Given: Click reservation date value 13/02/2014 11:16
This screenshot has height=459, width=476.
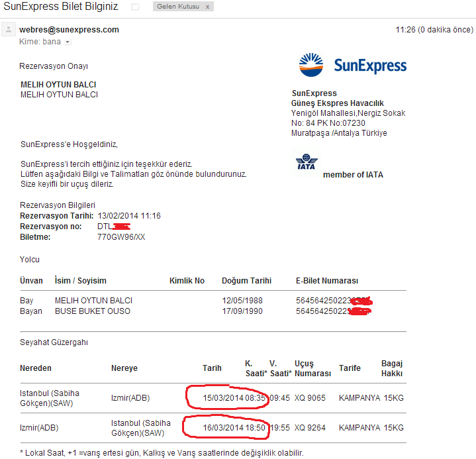Looking at the screenshot, I should coord(129,216).
